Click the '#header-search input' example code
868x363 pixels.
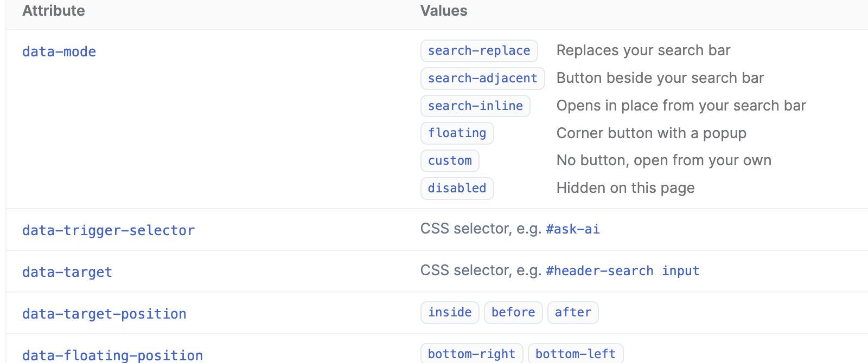coord(623,271)
